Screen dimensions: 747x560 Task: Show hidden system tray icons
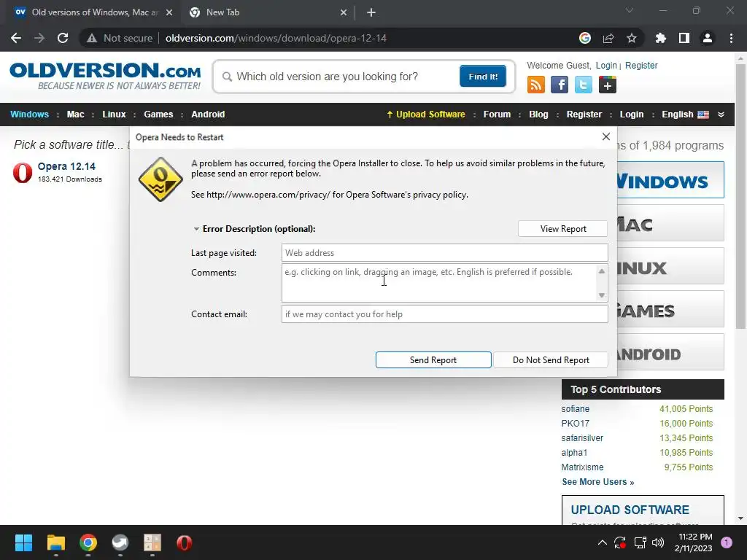tap(602, 542)
